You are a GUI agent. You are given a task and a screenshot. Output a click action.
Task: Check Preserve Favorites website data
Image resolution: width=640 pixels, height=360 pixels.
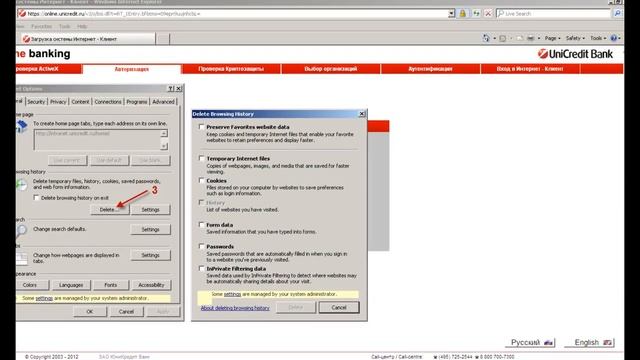(201, 127)
